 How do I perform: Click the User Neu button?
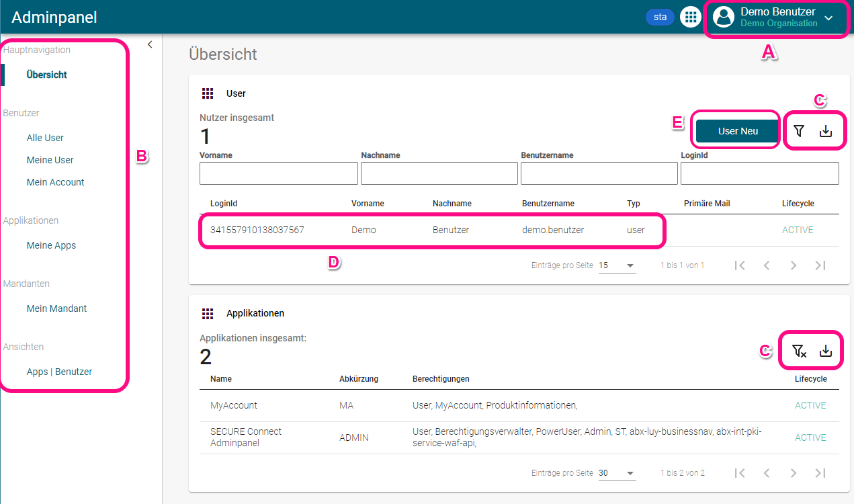[738, 131]
